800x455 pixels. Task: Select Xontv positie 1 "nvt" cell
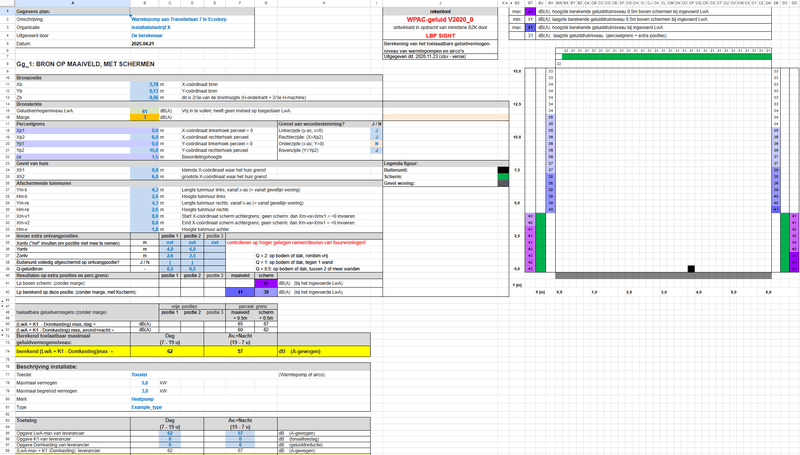[170, 243]
